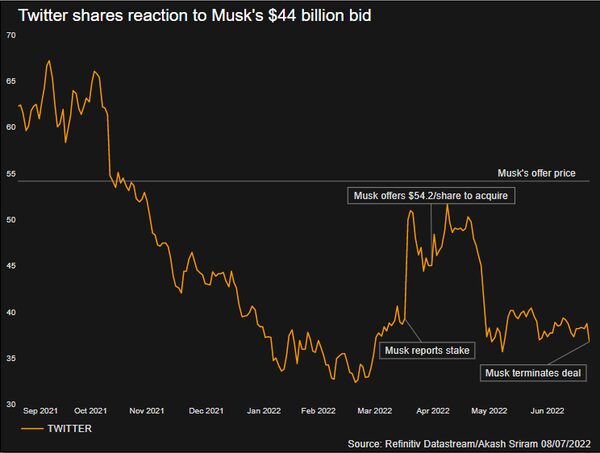Click the Refinitiv Datastream source credit text
This screenshot has height=453, width=600.
(x=469, y=443)
